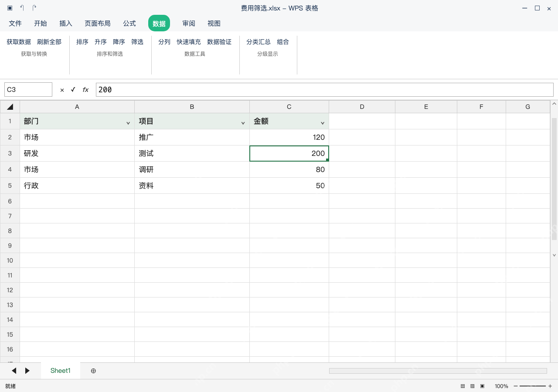Click the formula bar input showing 200
The width and height of the screenshot is (558, 392).
[325, 90]
